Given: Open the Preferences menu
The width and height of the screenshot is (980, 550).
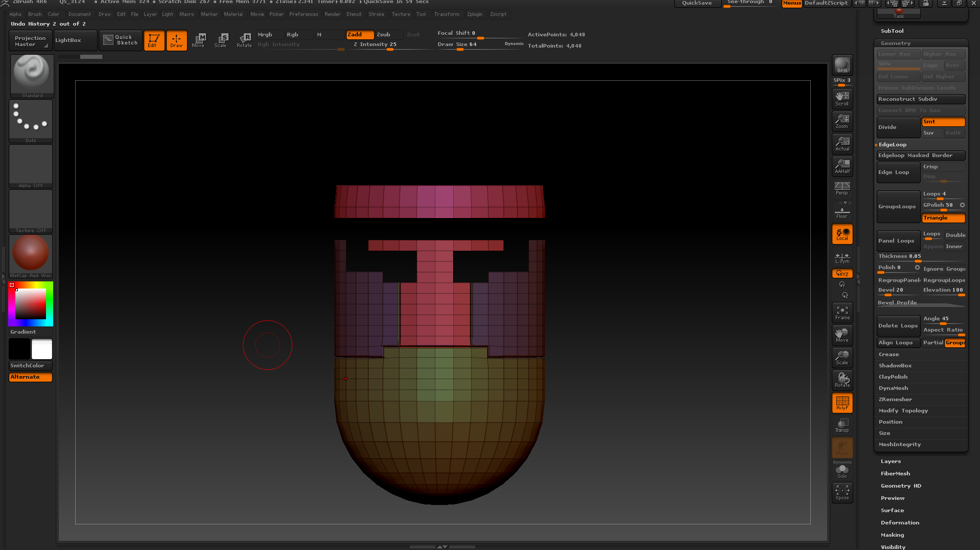Looking at the screenshot, I should pos(303,14).
